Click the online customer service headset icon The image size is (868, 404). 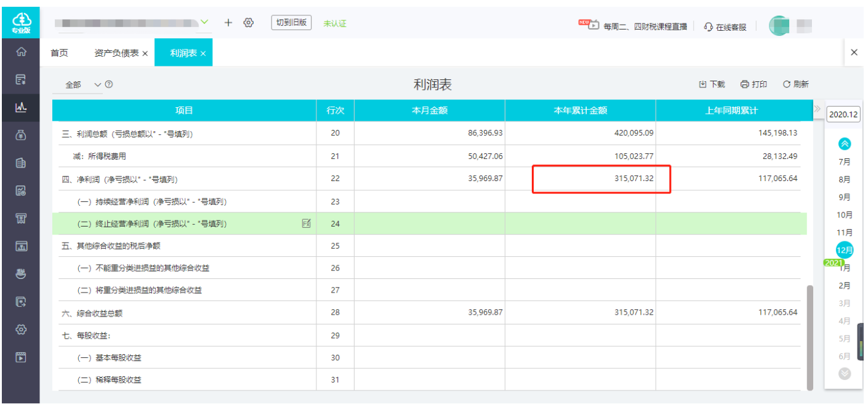709,27
